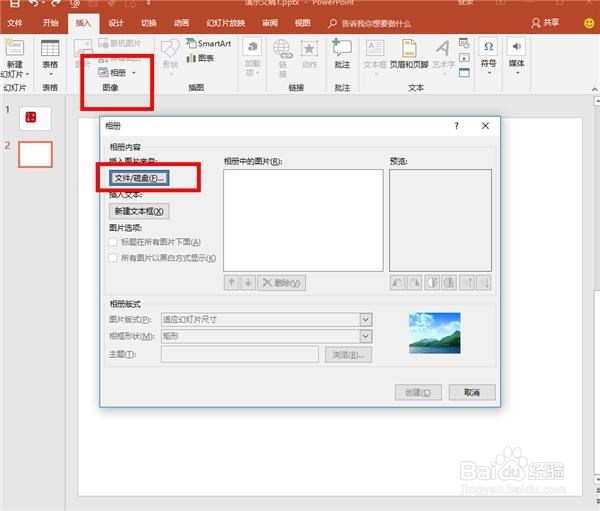Switch to the Home (开始) tab

point(50,23)
